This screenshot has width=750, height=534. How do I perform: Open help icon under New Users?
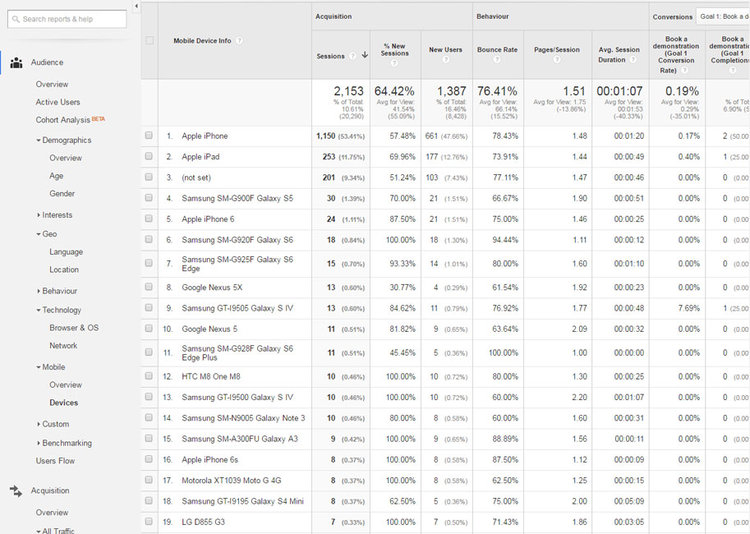point(445,59)
